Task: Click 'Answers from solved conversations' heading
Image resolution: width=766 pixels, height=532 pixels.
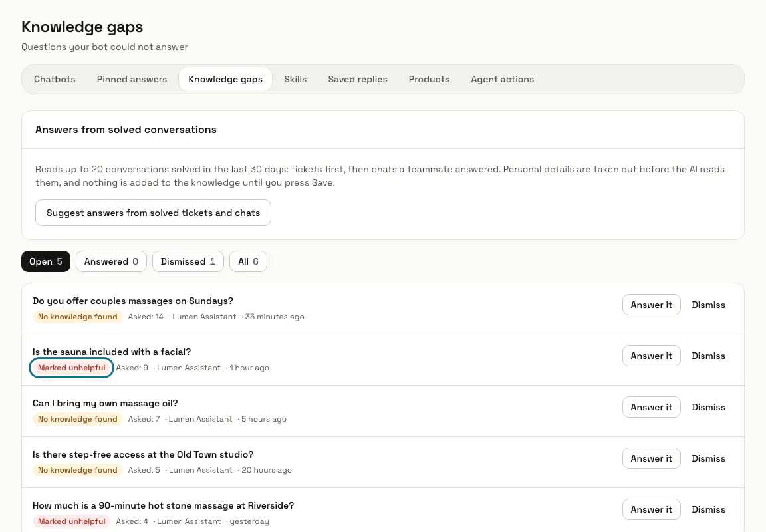Action: click(x=126, y=130)
